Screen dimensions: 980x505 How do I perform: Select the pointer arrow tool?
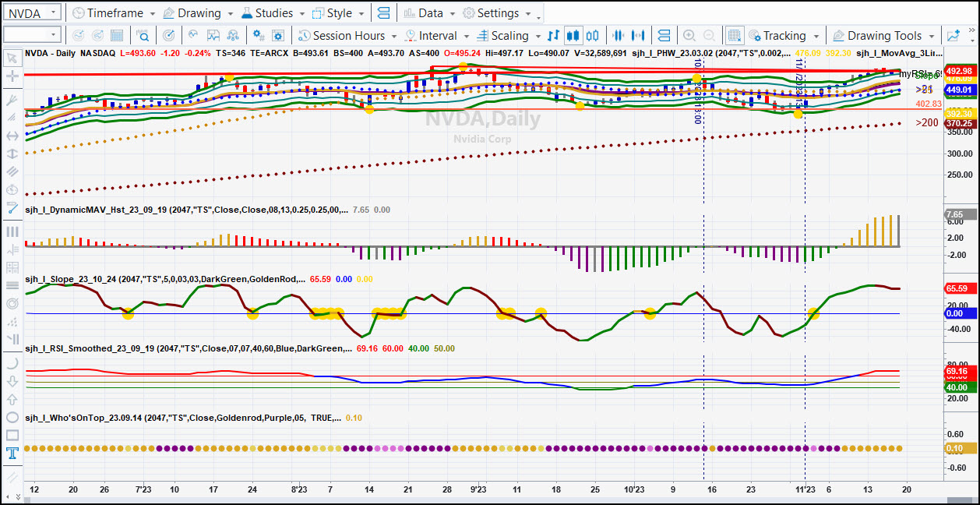pos(12,58)
